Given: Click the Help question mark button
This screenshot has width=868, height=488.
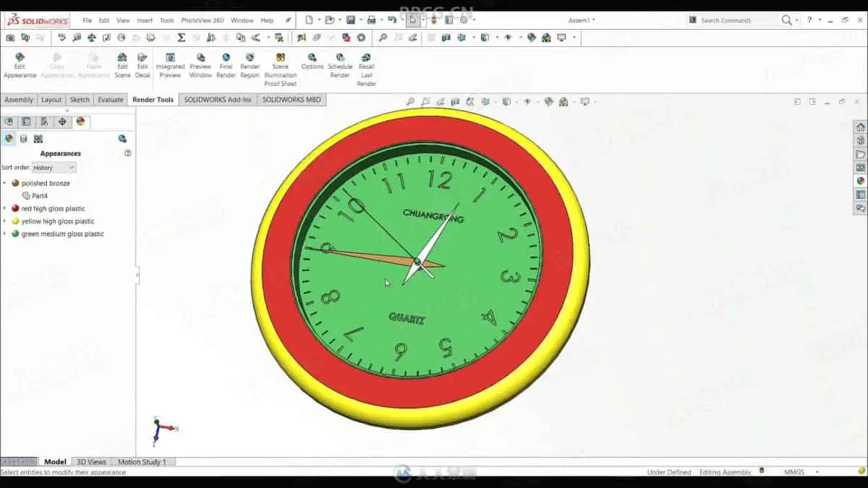Looking at the screenshot, I should pyautogui.click(x=809, y=20).
